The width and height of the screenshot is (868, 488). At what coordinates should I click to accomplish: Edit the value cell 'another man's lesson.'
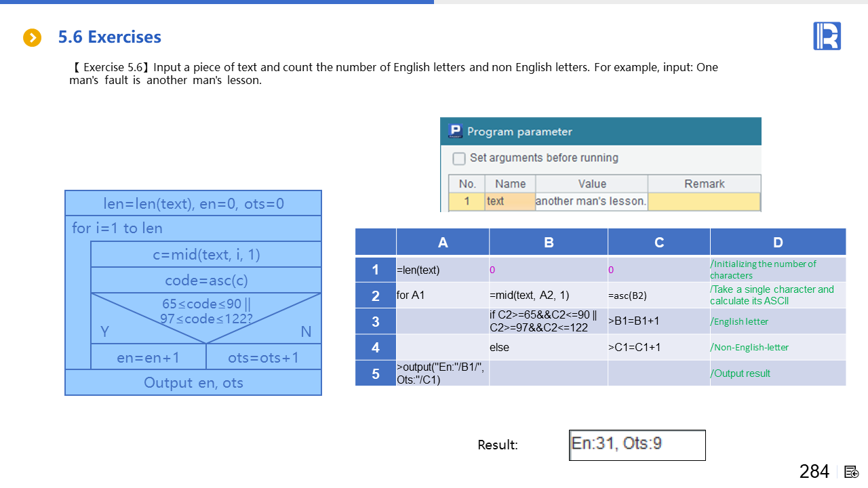point(591,201)
